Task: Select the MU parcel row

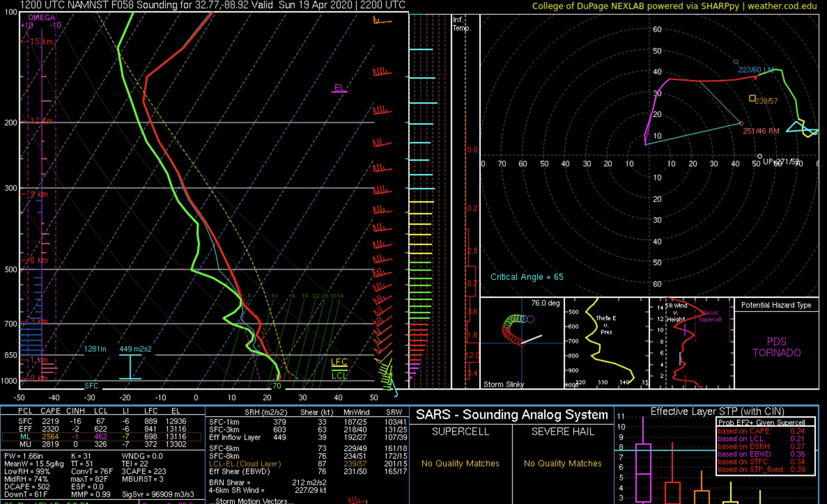Action: click(101, 444)
